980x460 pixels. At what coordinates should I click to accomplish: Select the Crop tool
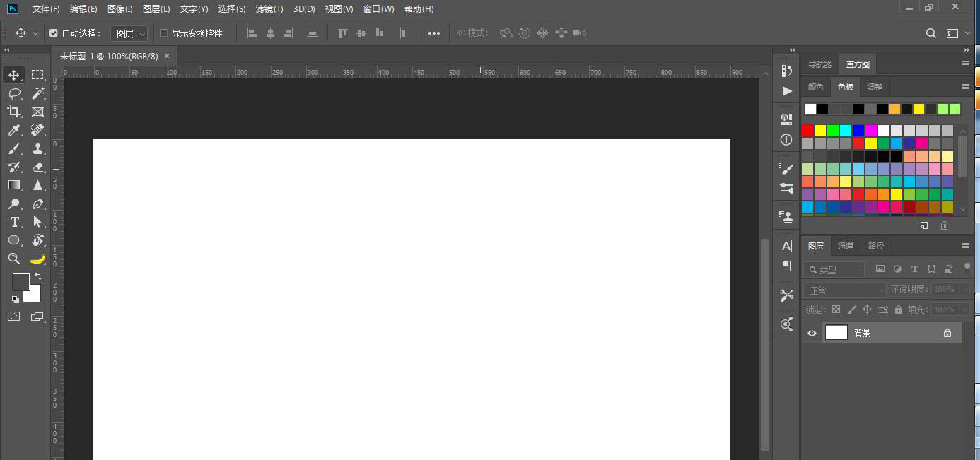14,112
